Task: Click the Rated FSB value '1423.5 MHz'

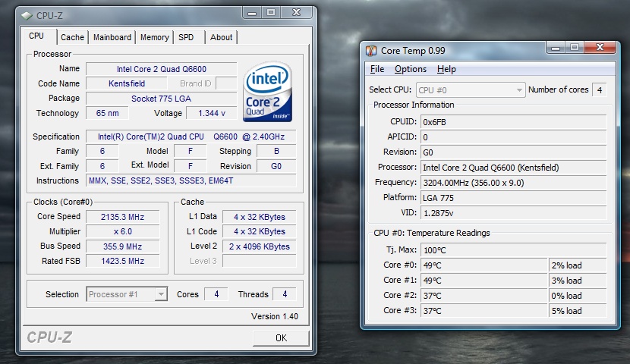Action: 122,261
